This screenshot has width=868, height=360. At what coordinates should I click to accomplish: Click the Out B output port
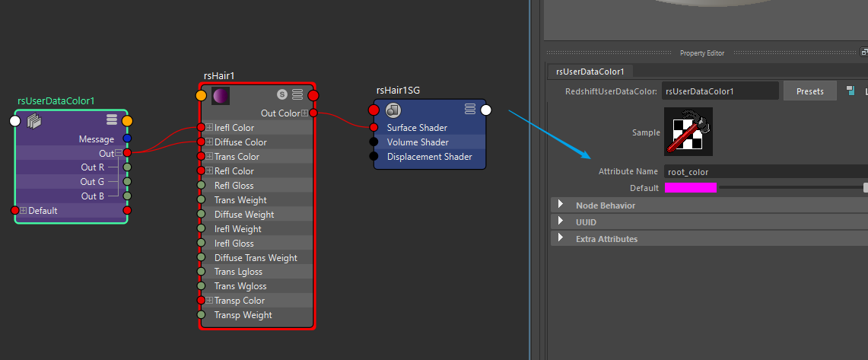(x=127, y=196)
